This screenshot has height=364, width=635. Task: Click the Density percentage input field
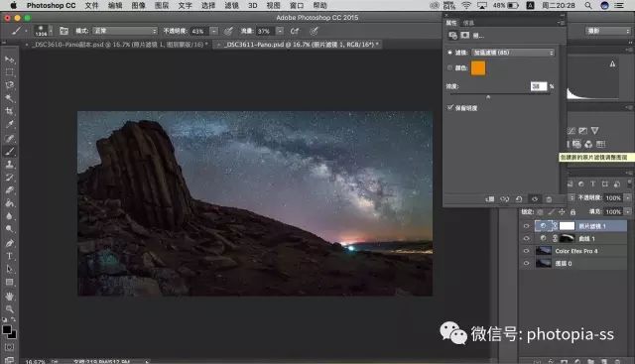pyautogui.click(x=539, y=86)
